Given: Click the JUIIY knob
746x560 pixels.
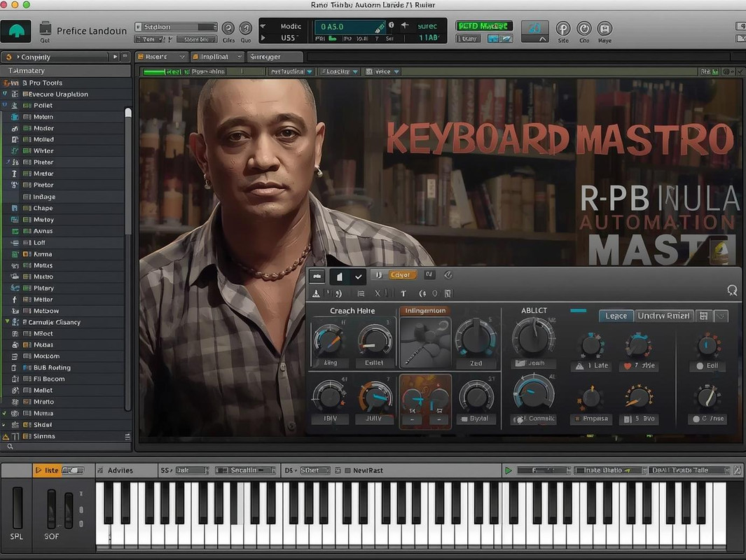Looking at the screenshot, I should 376,396.
